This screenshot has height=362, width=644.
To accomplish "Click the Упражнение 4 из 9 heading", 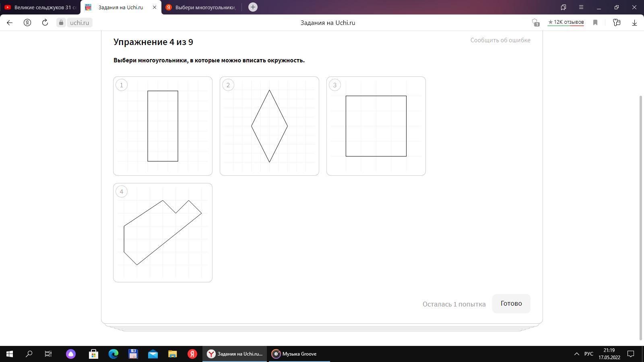I will point(153,42).
